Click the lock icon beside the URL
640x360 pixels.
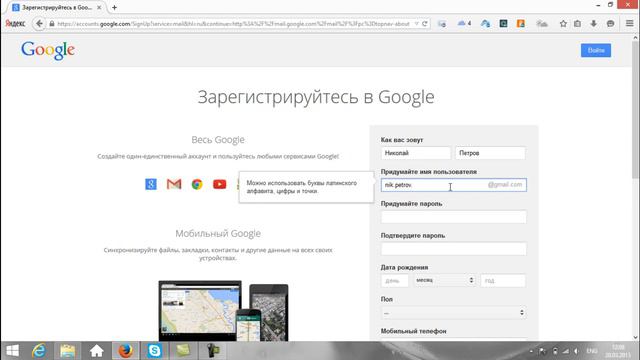click(52, 24)
